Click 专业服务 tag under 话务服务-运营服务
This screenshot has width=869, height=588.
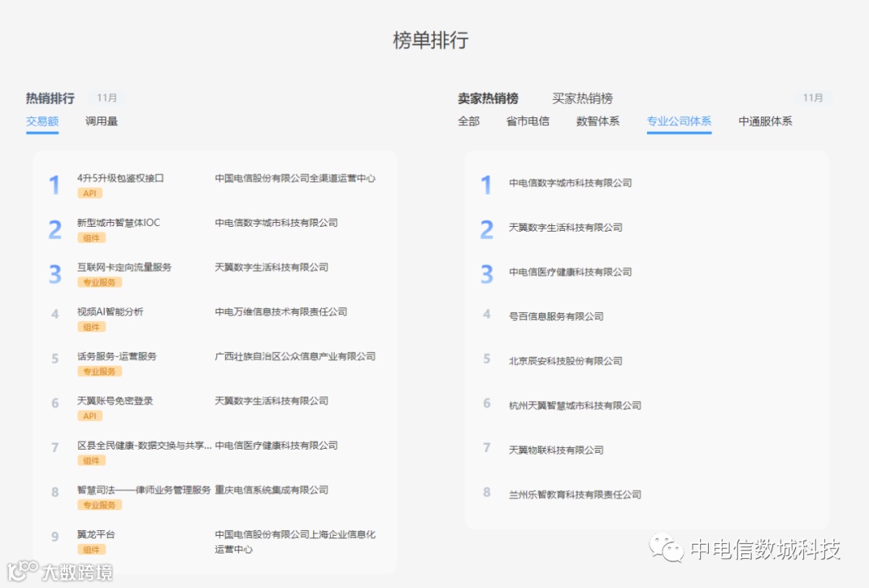pos(99,372)
